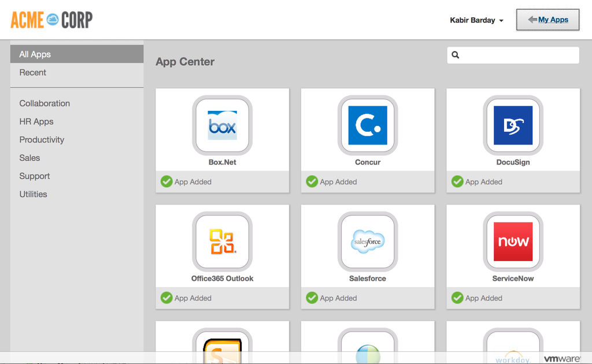Screen dimensions: 592x364
Task: Click App Added text under Salesforce
Action: click(338, 298)
